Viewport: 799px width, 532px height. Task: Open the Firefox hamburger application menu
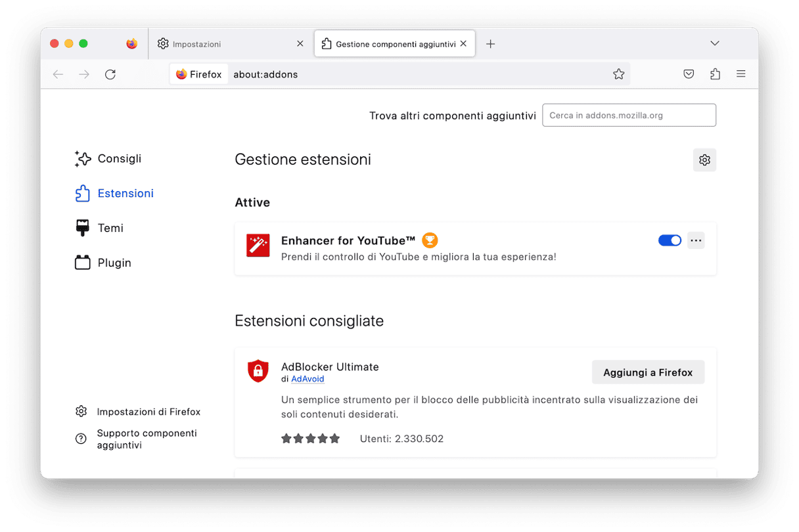pyautogui.click(x=741, y=74)
